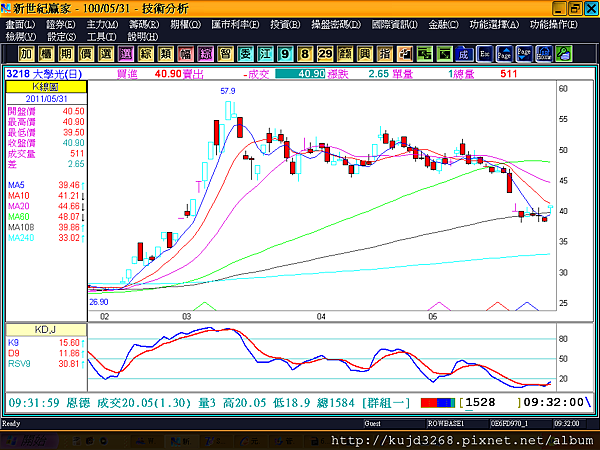Screen dimensions: 600x450
Task: Open the 國際資訊(I) menu
Action: click(394, 25)
